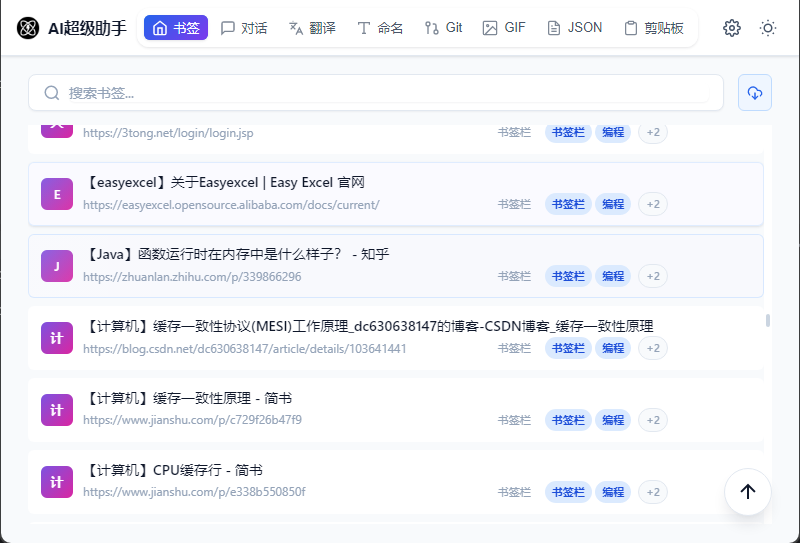Viewport: 800px width, 543px height.
Task: Click 编程 tag on 3tong row
Action: pyautogui.click(x=613, y=133)
